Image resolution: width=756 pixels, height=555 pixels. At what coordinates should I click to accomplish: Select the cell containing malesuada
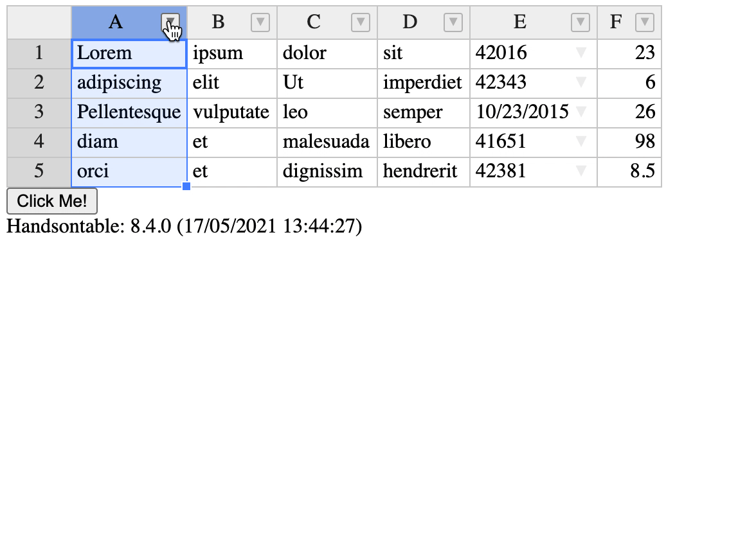327,142
